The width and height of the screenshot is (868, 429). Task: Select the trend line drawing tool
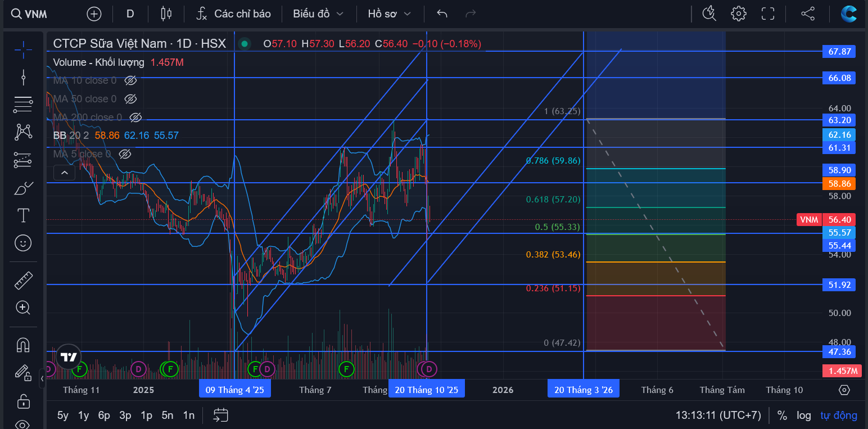click(x=23, y=78)
